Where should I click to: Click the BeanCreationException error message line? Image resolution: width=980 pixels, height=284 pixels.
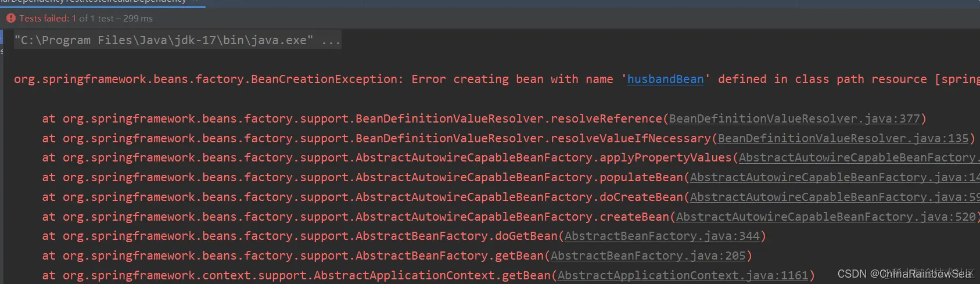click(497, 79)
